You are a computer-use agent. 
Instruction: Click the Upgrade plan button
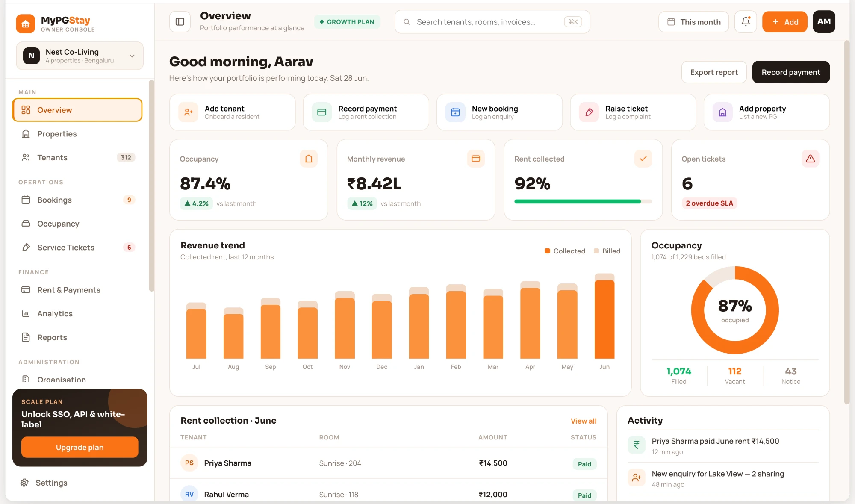(80, 447)
